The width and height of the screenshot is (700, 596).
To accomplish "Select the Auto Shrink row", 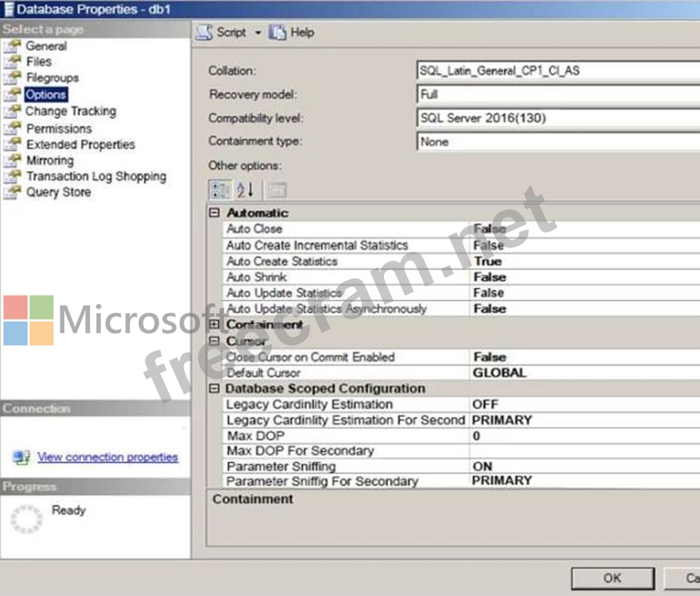I will [461, 277].
